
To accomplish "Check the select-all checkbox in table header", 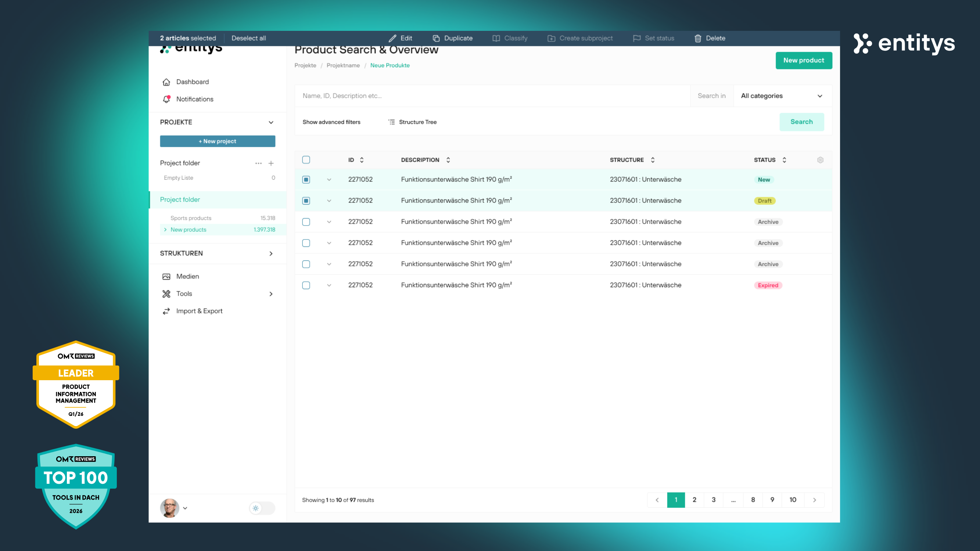I will pos(306,160).
